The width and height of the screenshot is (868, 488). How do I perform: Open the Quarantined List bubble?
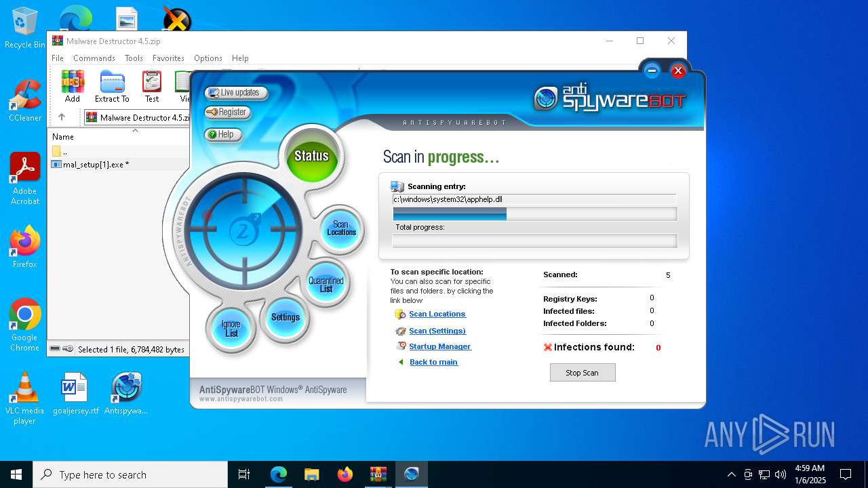(x=326, y=284)
